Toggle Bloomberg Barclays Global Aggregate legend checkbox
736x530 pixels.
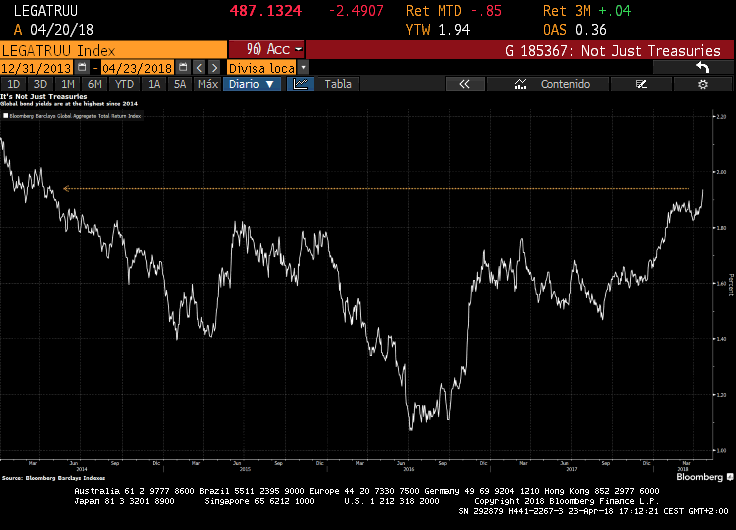6,115
